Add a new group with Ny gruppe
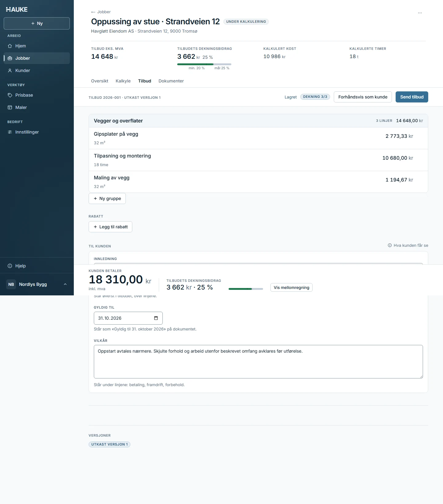The width and height of the screenshot is (443, 504). pyautogui.click(x=107, y=198)
